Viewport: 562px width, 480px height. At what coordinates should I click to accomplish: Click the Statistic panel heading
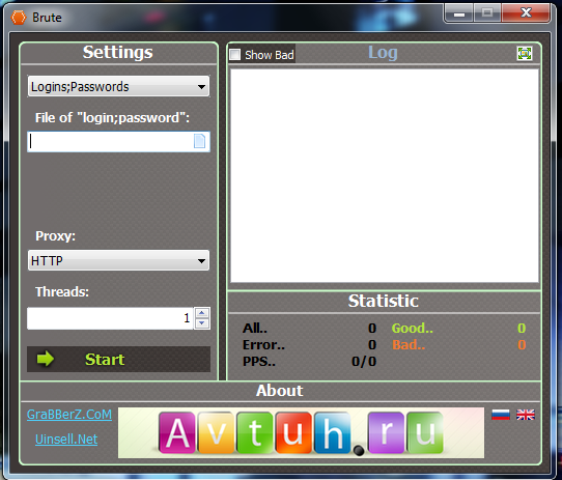pos(383,301)
